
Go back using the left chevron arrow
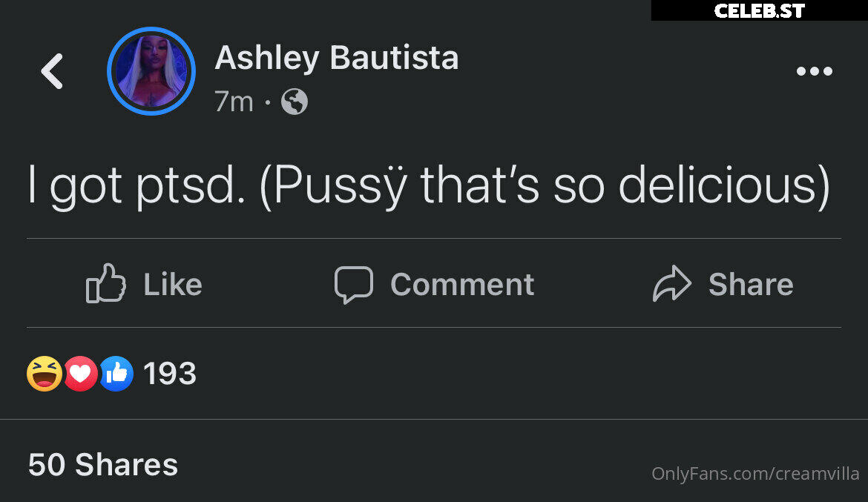coord(52,71)
